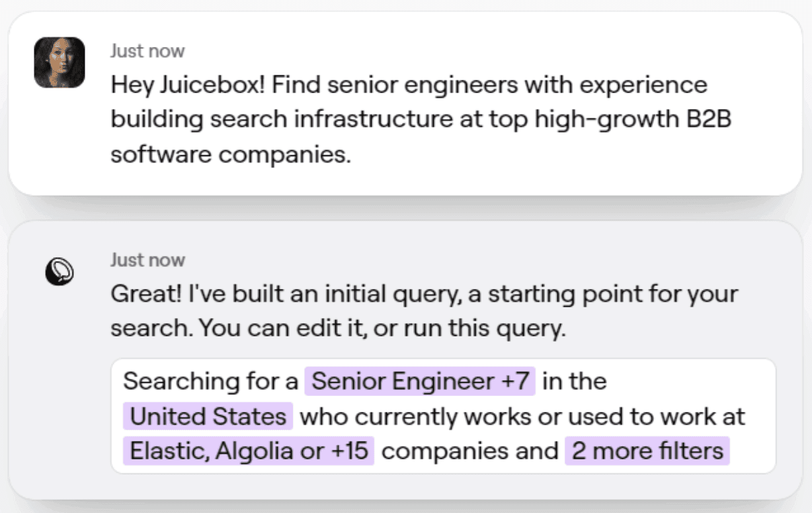812x513 pixels.
Task: Expand the Elastic, Algolia or +15 companies chip
Action: coord(248,451)
